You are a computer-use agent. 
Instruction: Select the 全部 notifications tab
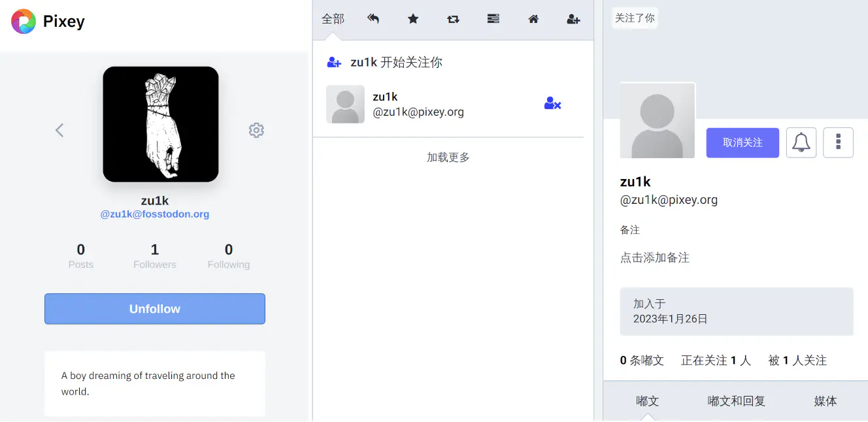click(333, 19)
